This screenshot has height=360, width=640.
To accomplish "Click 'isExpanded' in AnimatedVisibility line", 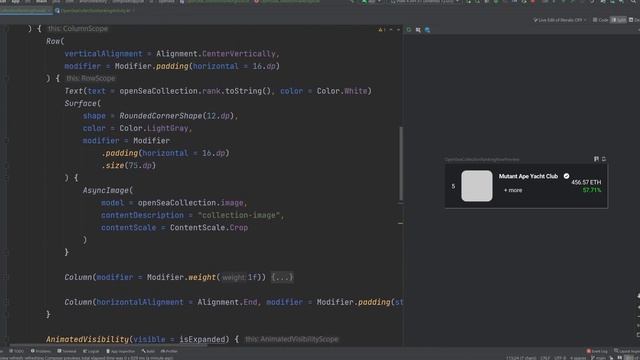I will (x=202, y=339).
